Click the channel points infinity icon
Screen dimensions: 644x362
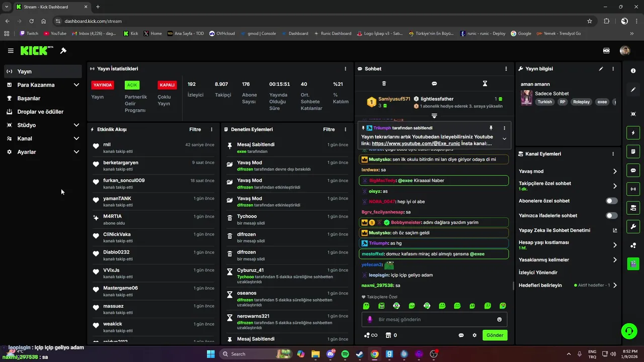[x=371, y=335]
